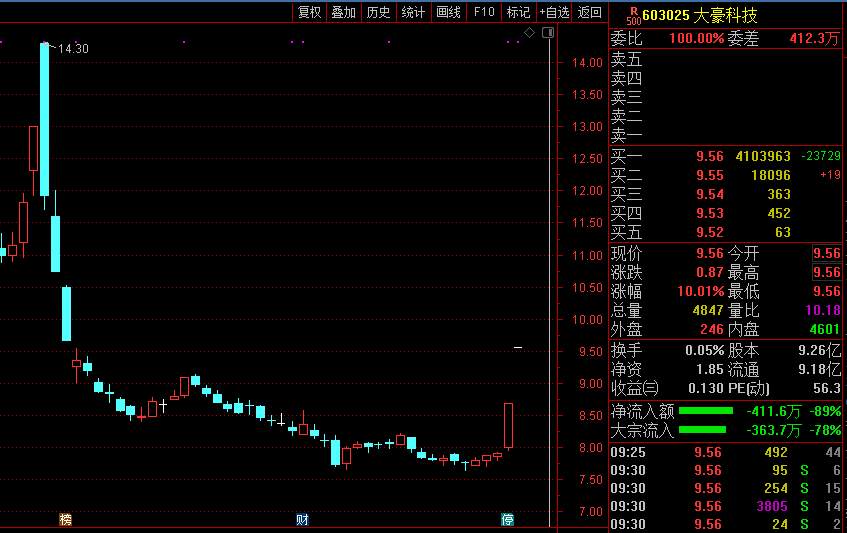The height and width of the screenshot is (533, 847).
Task: Click the 股本 value 9.26亿
Action: pyautogui.click(x=819, y=350)
